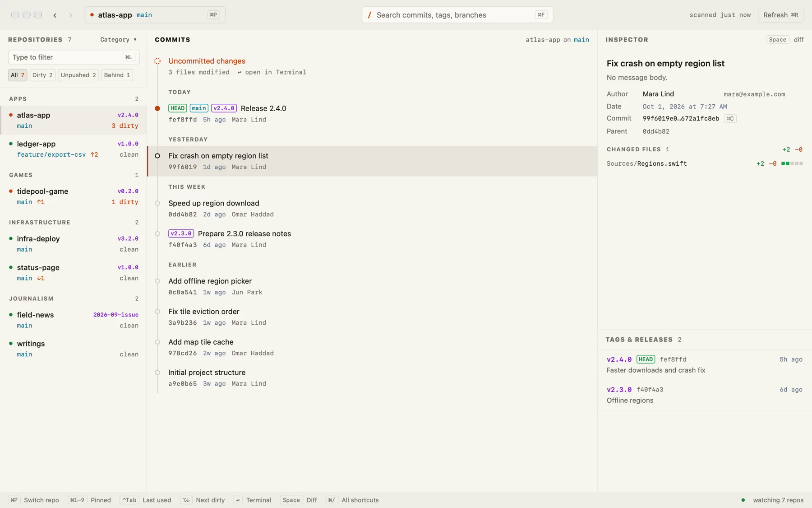Go forward with the right chevron arrow
The width and height of the screenshot is (812, 508).
70,15
